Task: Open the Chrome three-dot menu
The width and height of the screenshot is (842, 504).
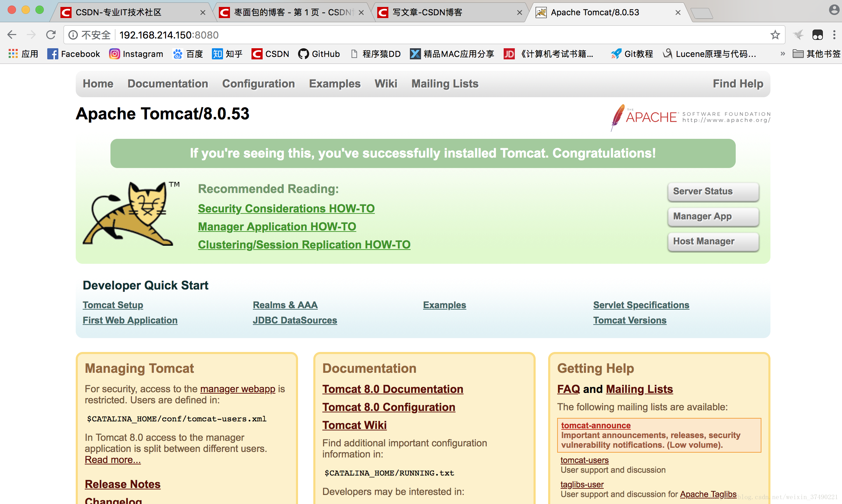Action: 834,35
